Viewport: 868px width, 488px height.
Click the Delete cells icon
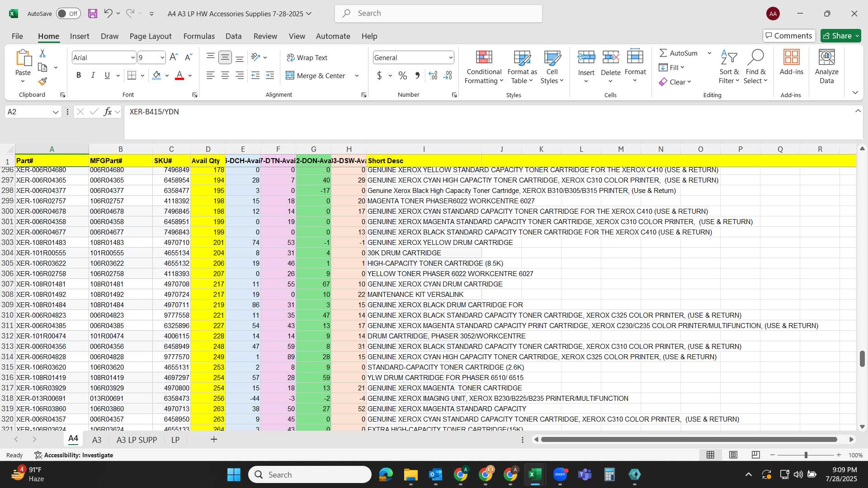point(611,57)
